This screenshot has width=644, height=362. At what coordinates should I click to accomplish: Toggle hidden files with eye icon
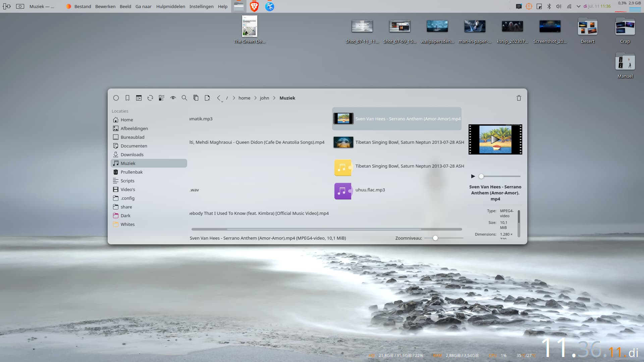[173, 98]
